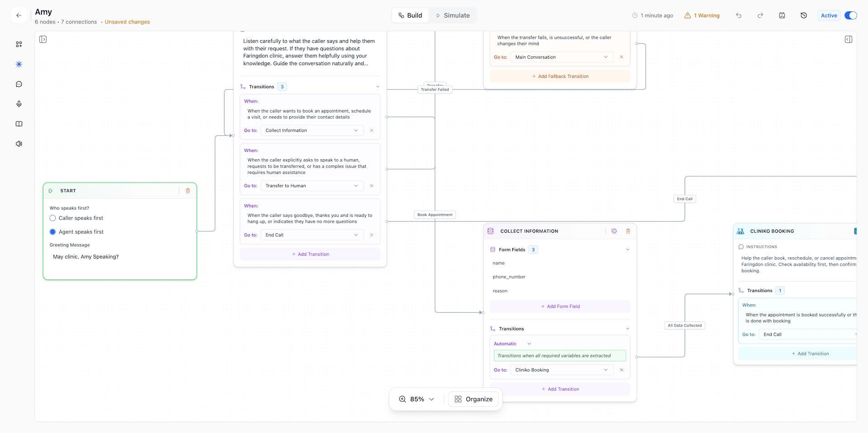Open the microphone voice settings in sidebar

(x=19, y=104)
